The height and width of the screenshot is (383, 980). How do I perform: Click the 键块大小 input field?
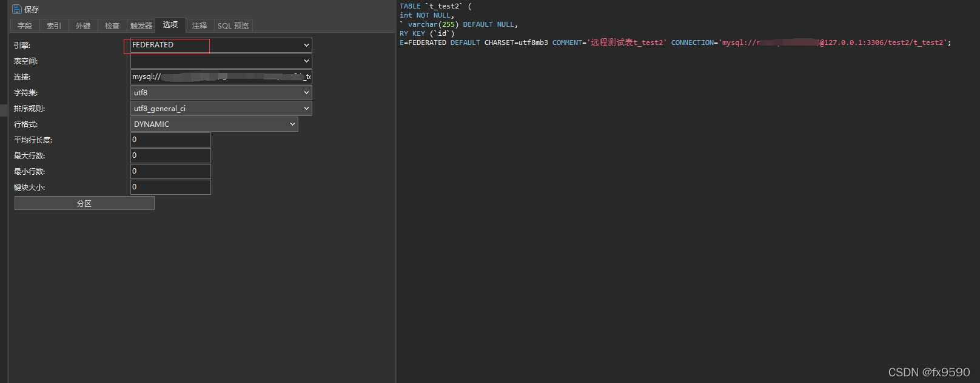pos(170,187)
